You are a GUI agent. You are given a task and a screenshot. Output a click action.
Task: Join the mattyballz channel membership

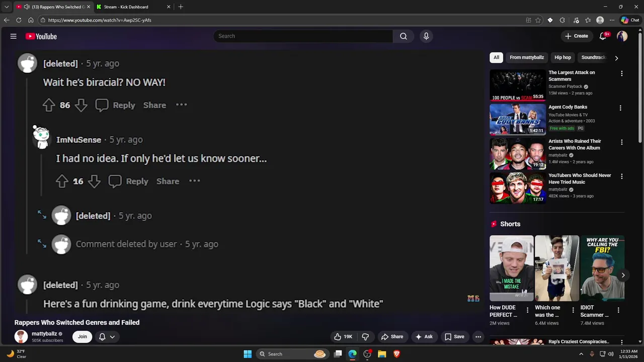83,337
